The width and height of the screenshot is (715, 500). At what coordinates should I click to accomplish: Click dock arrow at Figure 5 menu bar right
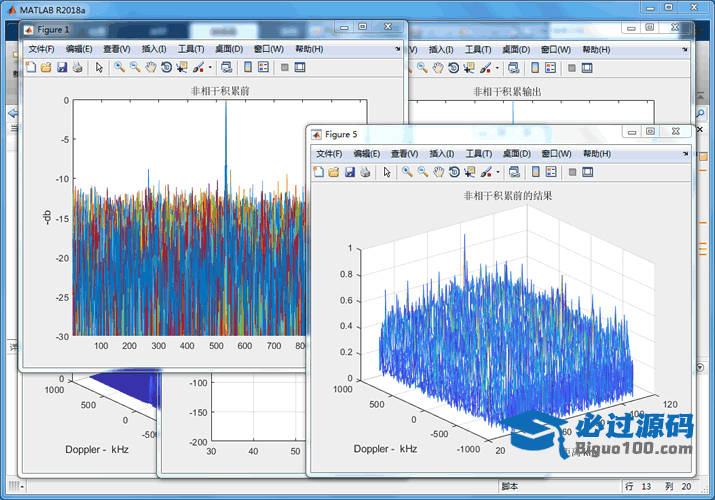[x=685, y=154]
